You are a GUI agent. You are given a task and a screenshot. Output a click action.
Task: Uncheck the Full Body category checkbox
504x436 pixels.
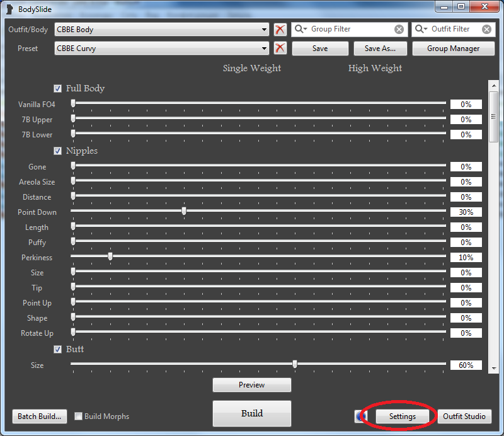pos(58,89)
